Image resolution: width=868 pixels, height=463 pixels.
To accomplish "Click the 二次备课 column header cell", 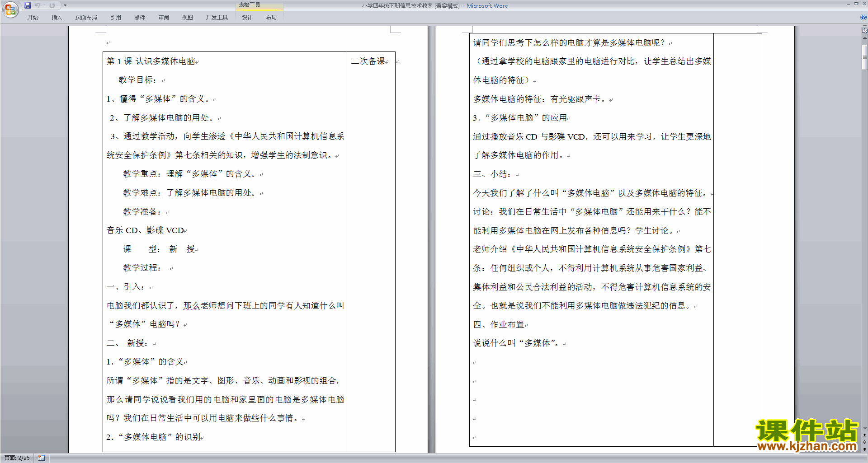I will coord(371,61).
